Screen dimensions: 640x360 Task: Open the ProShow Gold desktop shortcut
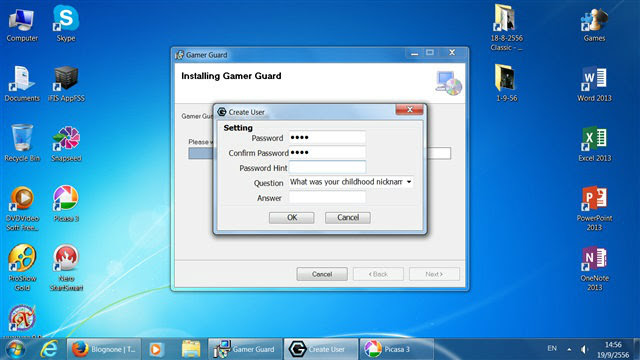(x=22, y=268)
